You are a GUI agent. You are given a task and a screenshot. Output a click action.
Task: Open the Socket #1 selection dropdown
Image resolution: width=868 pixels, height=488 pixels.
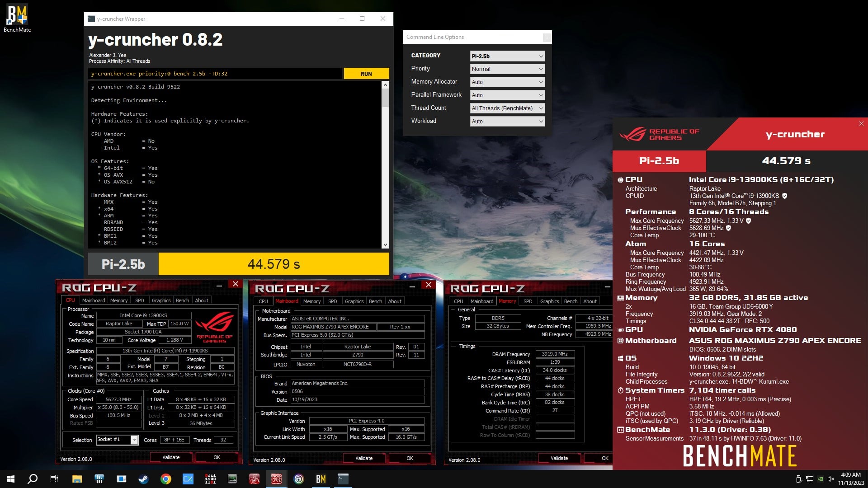coord(117,440)
